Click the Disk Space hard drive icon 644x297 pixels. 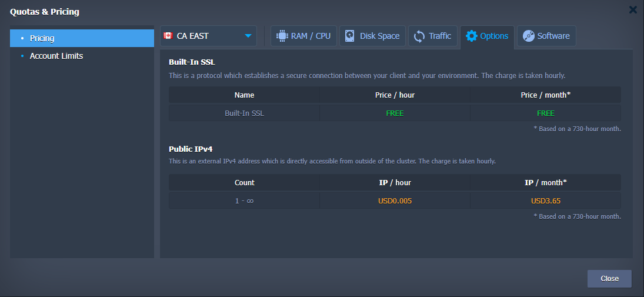(x=351, y=36)
